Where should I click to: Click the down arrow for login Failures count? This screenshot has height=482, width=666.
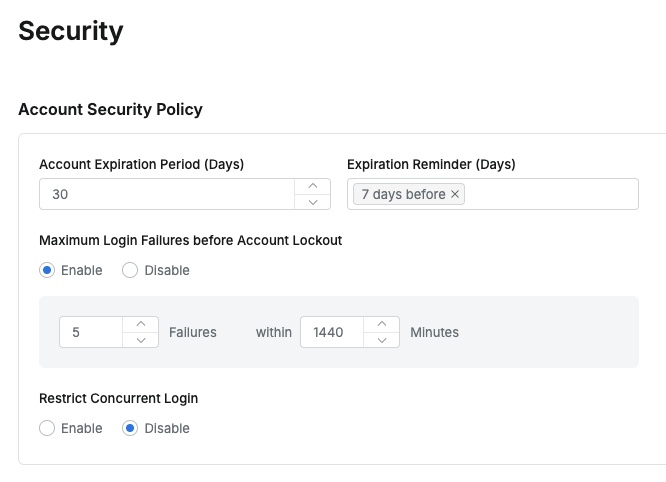[x=141, y=340]
